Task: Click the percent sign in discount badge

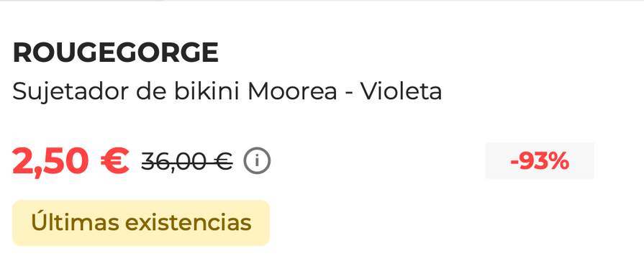Action: [559, 161]
